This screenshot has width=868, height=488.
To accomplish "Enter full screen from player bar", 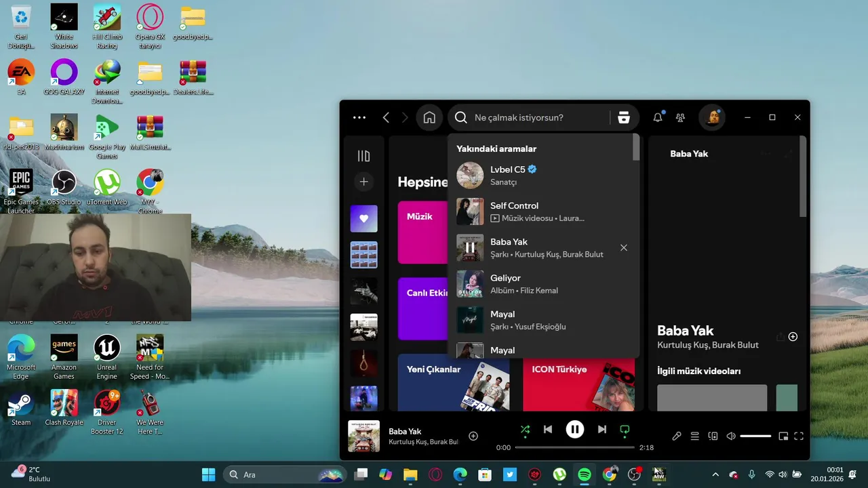I will coord(799,436).
